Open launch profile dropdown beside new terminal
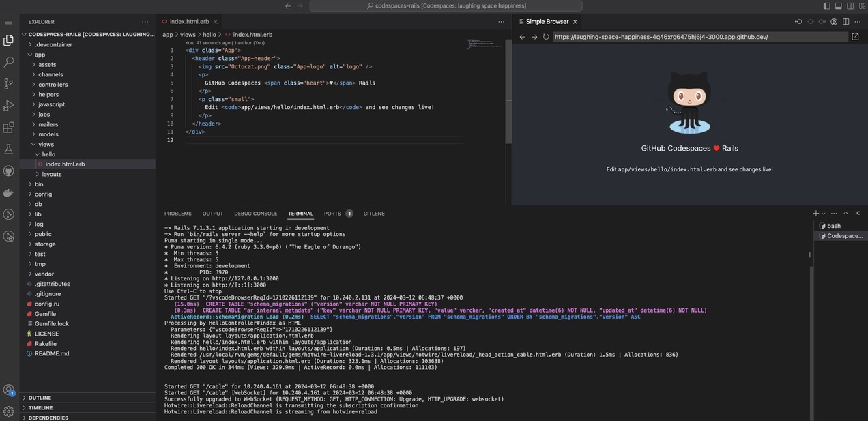The width and height of the screenshot is (868, 421). point(824,214)
